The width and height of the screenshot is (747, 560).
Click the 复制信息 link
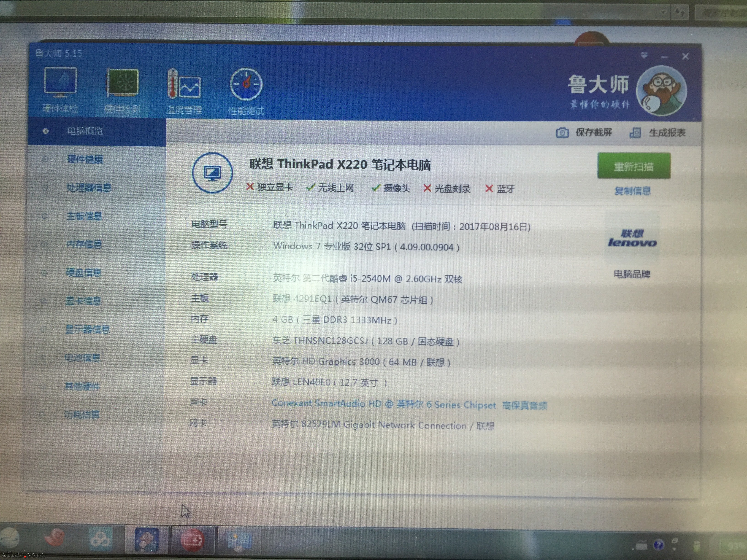[632, 191]
